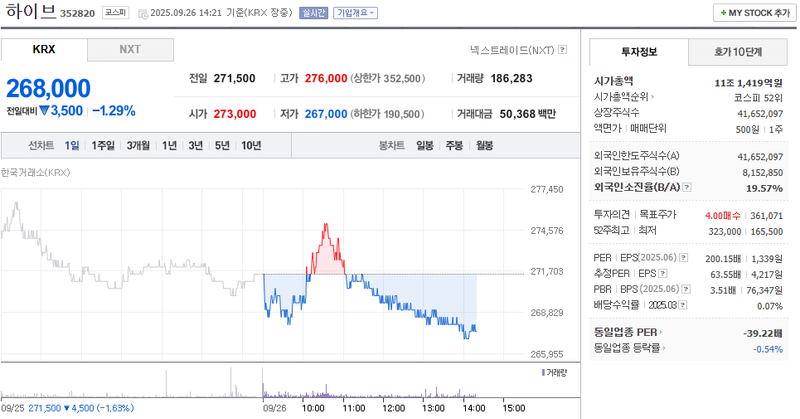Click the 200.15배 PER value

pos(723,259)
